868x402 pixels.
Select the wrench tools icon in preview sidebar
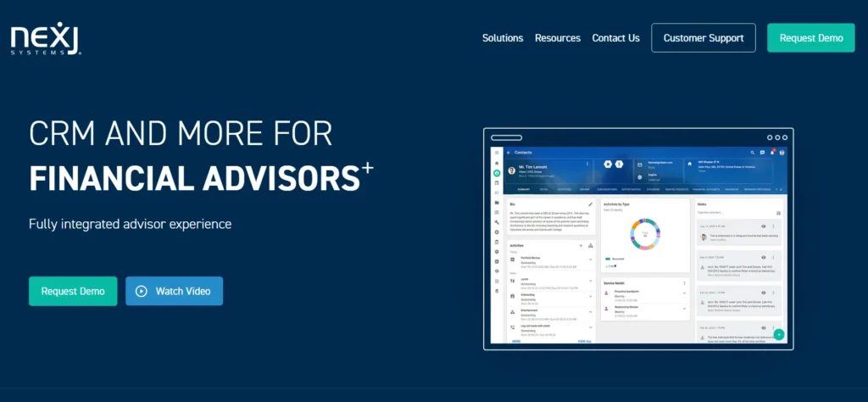coord(497,222)
